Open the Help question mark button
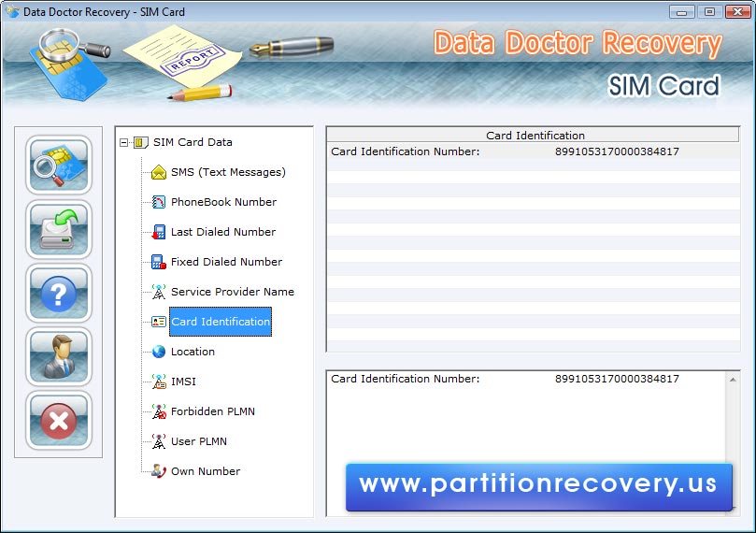 pyautogui.click(x=58, y=294)
